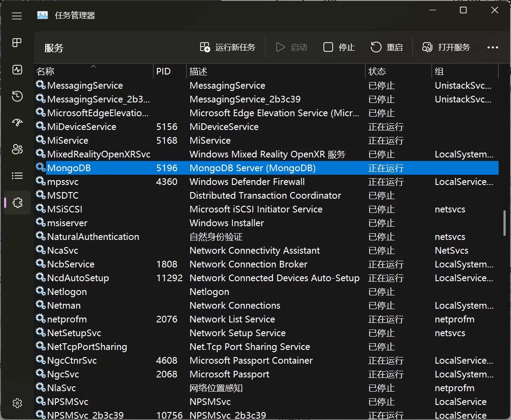Click the gear icon beside netprofm
Screen dimensions: 511x420
click(x=40, y=319)
